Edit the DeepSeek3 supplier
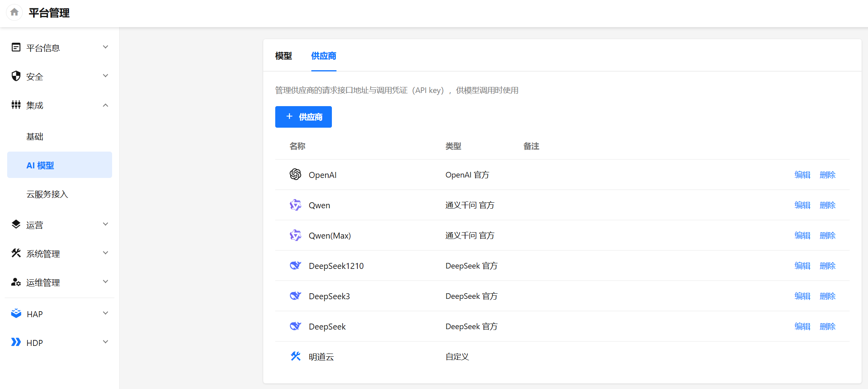The width and height of the screenshot is (868, 389). [802, 296]
